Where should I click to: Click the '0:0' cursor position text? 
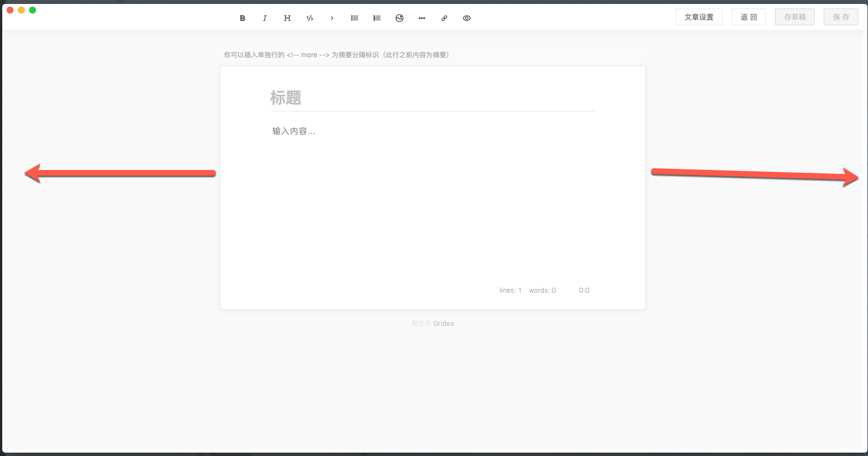click(584, 291)
